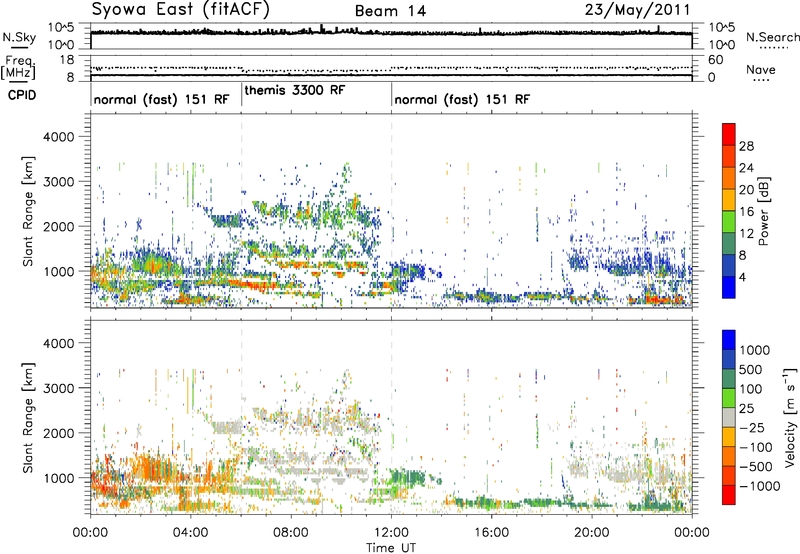Image resolution: width=800 pixels, height=554 pixels.
Task: Click the "20" label on Power color bar
Action: [746, 190]
